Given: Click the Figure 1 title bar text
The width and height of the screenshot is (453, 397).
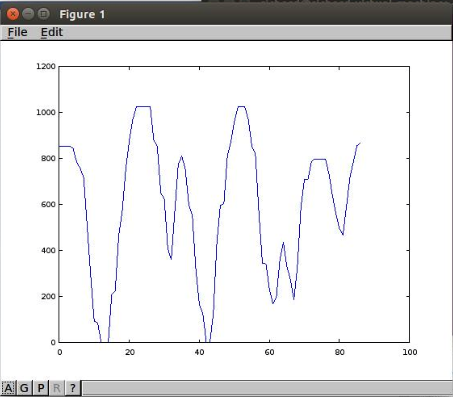Looking at the screenshot, I should click(82, 14).
